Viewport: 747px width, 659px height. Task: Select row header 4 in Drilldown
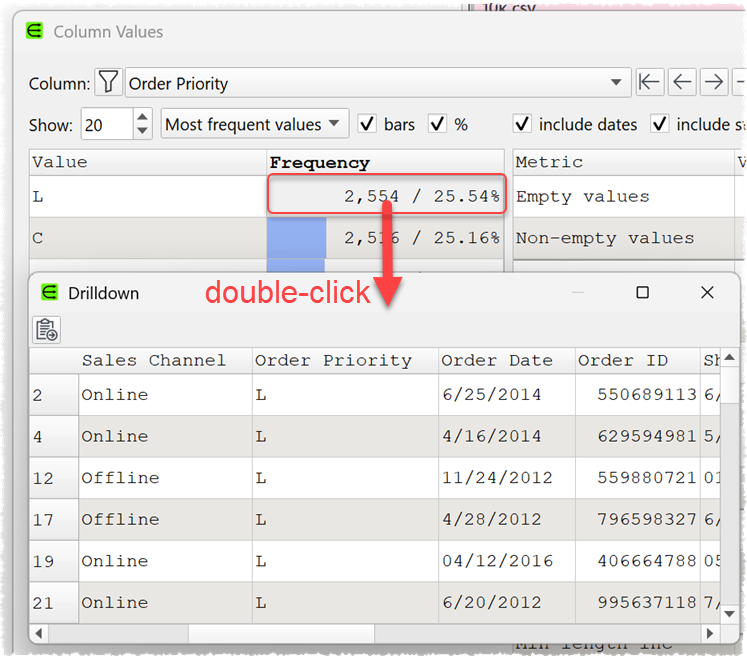[54, 436]
